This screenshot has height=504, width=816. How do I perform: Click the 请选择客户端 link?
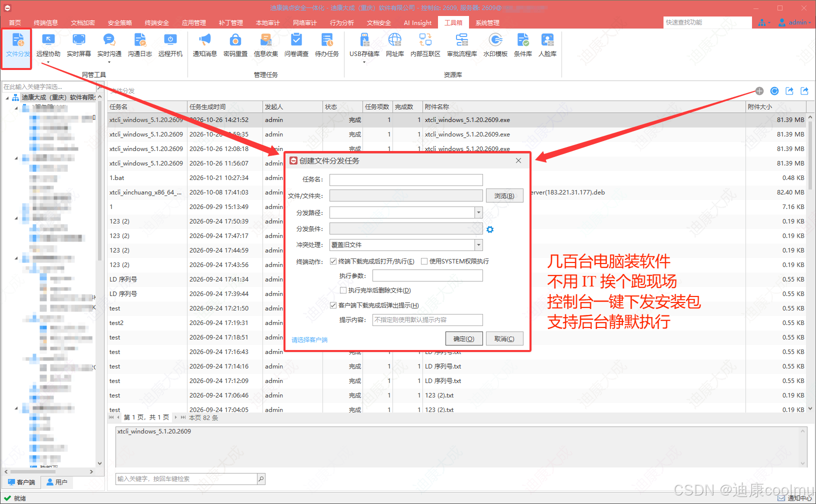309,339
